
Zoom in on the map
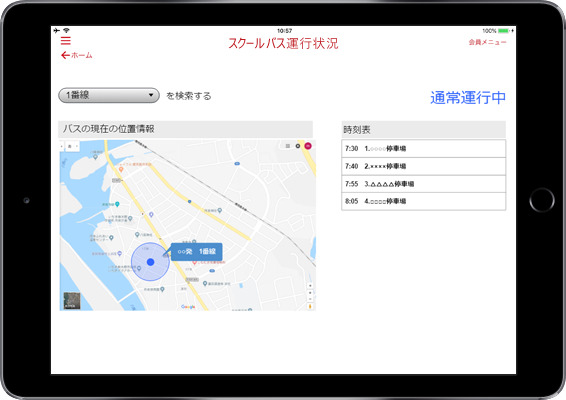(x=310, y=286)
